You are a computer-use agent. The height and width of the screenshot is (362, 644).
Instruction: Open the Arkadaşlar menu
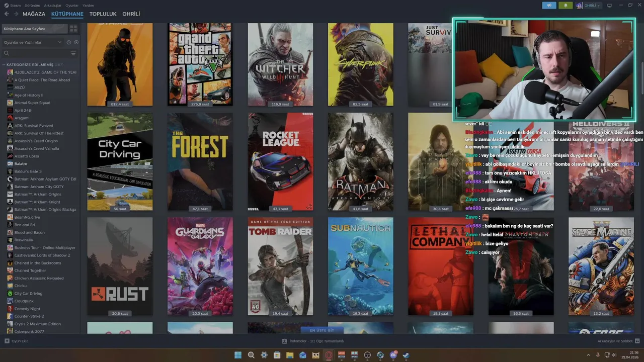pyautogui.click(x=53, y=6)
